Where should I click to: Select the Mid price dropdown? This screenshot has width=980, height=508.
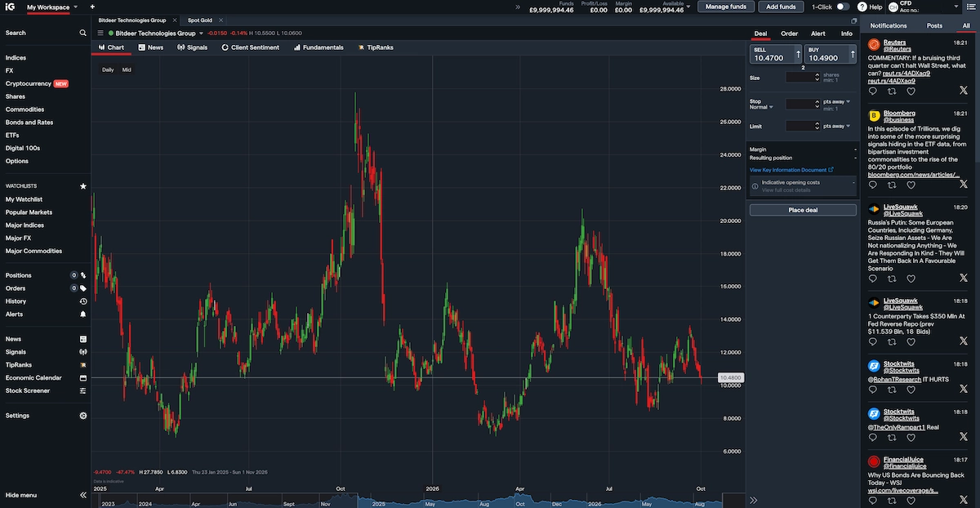click(127, 69)
